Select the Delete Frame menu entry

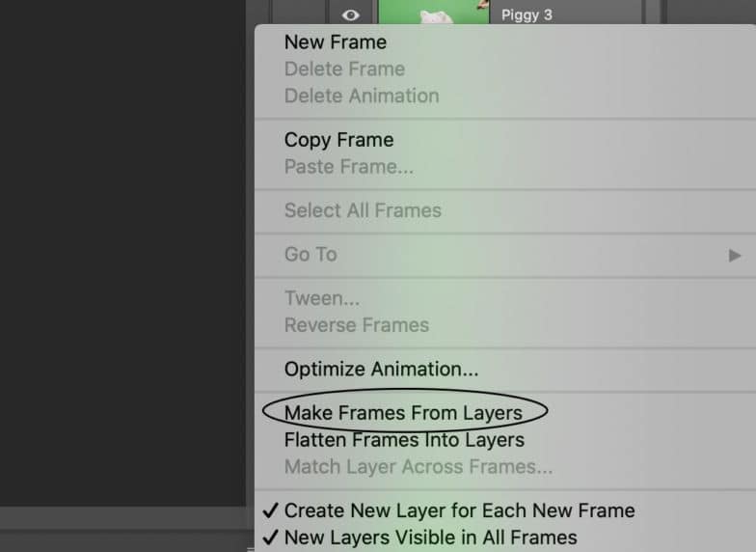tap(344, 69)
